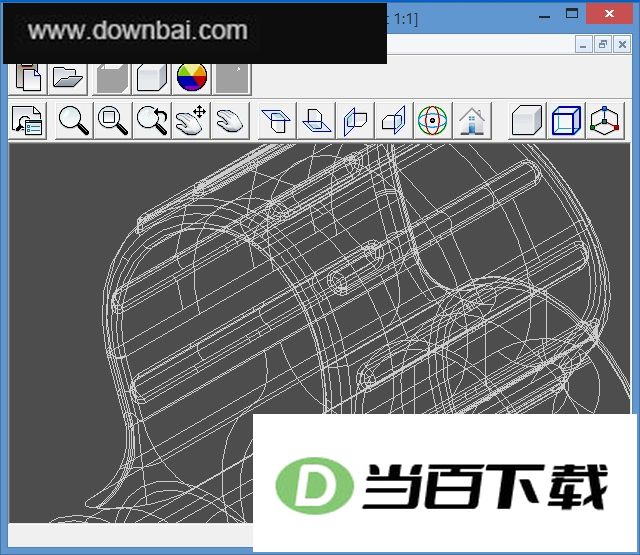Open the color wheel settings
This screenshot has height=555, width=640.
pos(191,78)
